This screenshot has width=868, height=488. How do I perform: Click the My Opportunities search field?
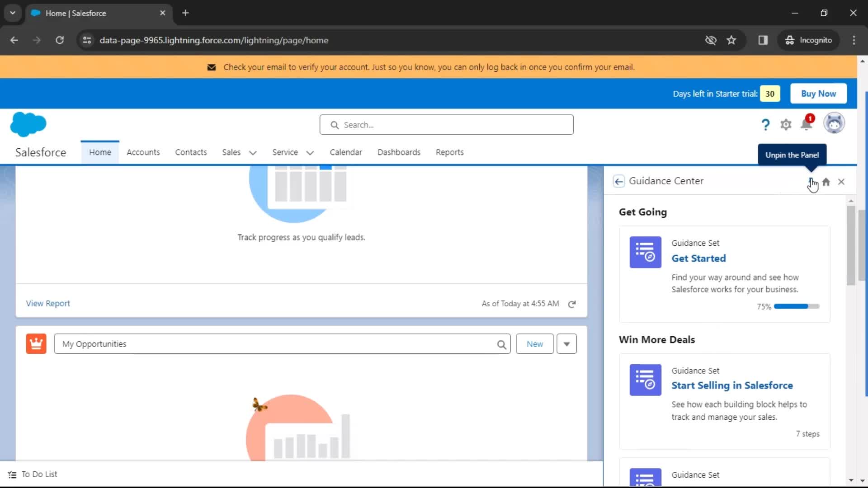(282, 344)
